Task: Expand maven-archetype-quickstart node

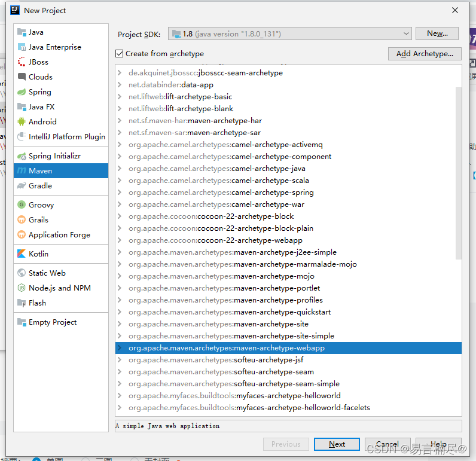Action: [x=120, y=312]
